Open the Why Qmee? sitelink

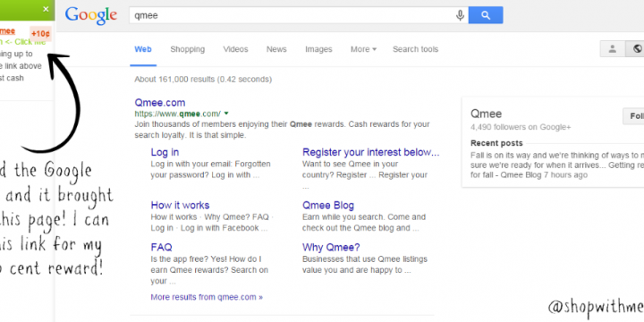coord(331,247)
